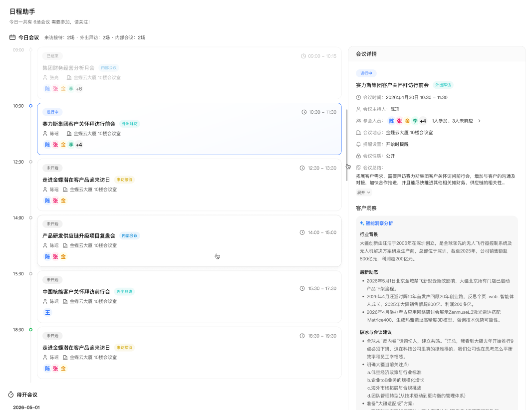The height and width of the screenshot is (410, 532).
Task: Click the 未开始 badge on 14:00 card
Action: click(52, 224)
